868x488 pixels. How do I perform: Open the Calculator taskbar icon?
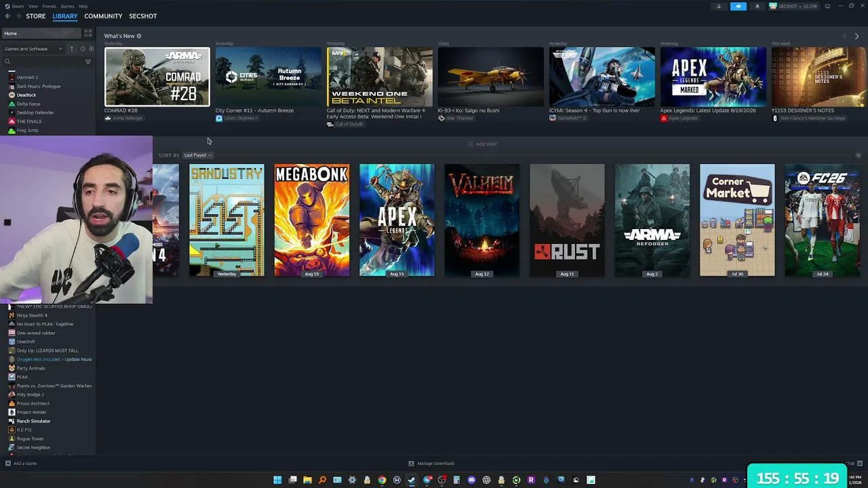pyautogui.click(x=456, y=480)
